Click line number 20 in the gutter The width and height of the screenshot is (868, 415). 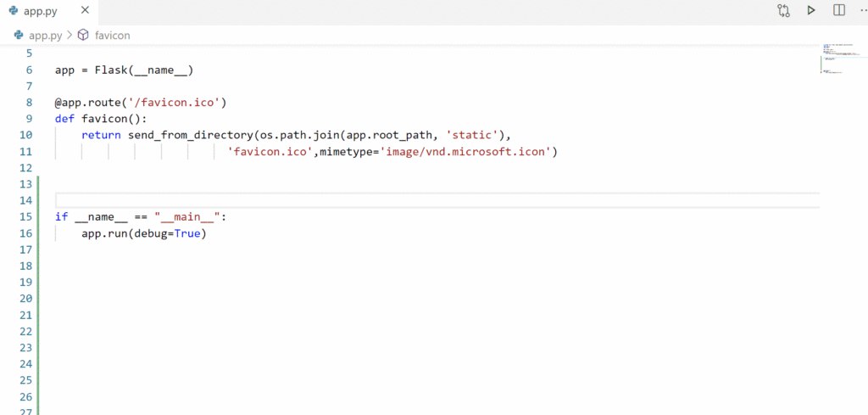26,298
